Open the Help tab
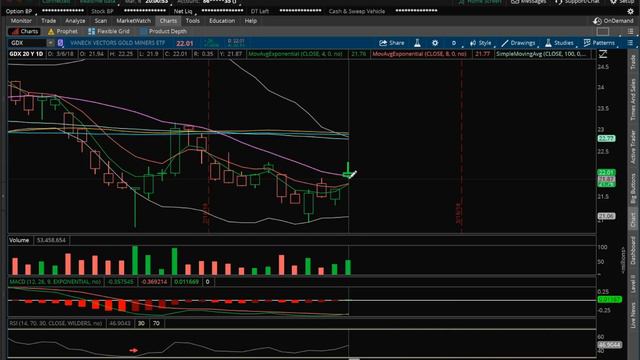 251,21
